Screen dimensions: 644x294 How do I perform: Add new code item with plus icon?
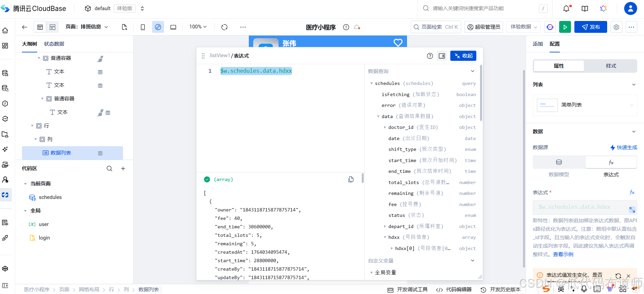click(x=123, y=168)
